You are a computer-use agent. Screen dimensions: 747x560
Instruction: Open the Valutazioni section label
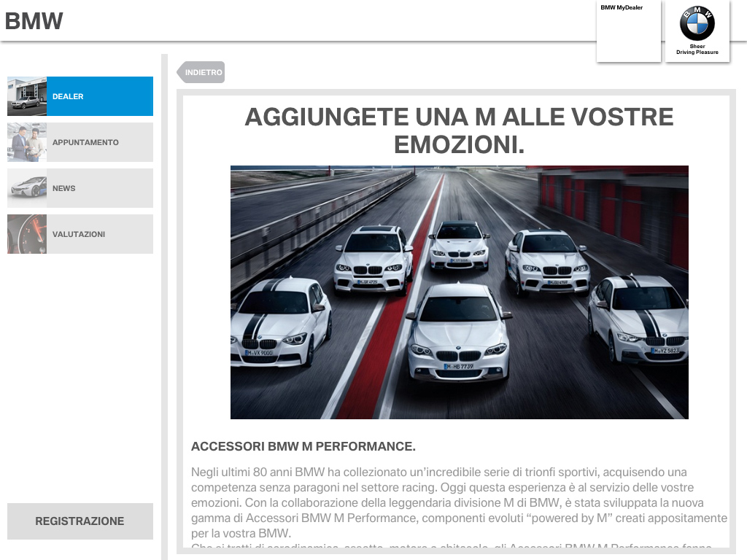click(100, 234)
